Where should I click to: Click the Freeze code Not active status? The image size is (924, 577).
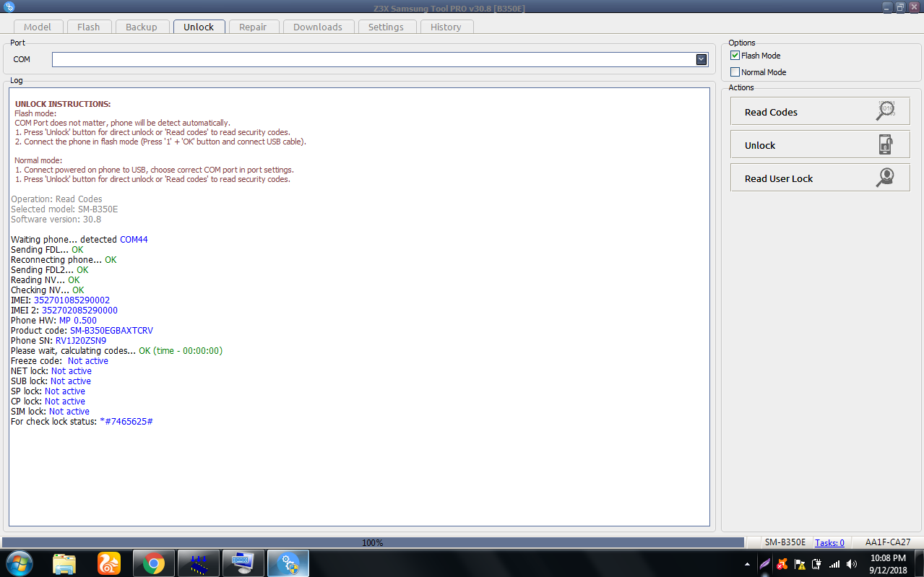pos(88,360)
